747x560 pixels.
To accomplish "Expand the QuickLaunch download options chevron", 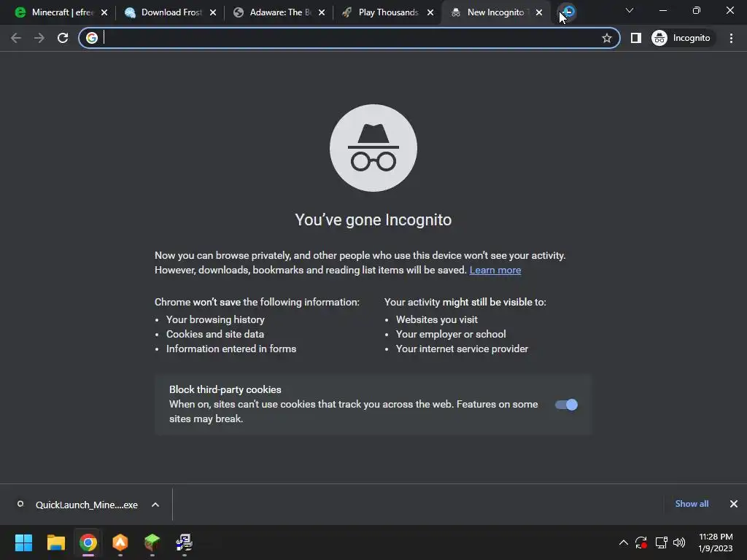I will pos(155,505).
